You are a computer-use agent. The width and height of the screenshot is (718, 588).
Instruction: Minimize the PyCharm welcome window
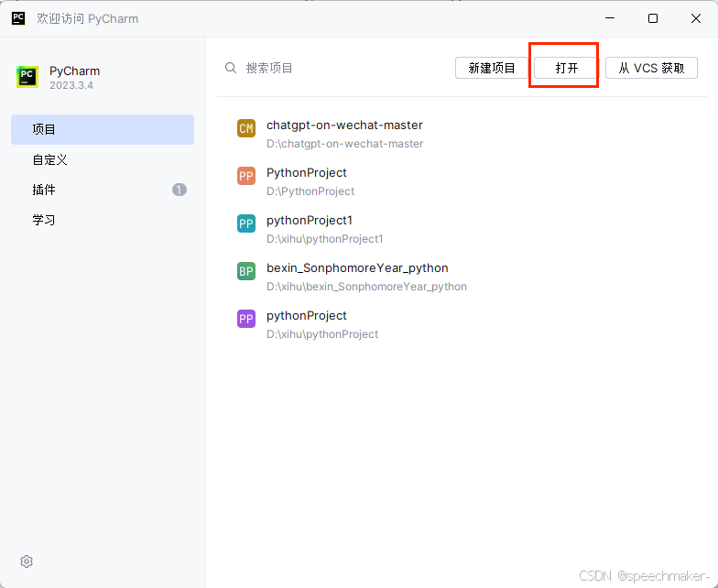click(x=610, y=18)
